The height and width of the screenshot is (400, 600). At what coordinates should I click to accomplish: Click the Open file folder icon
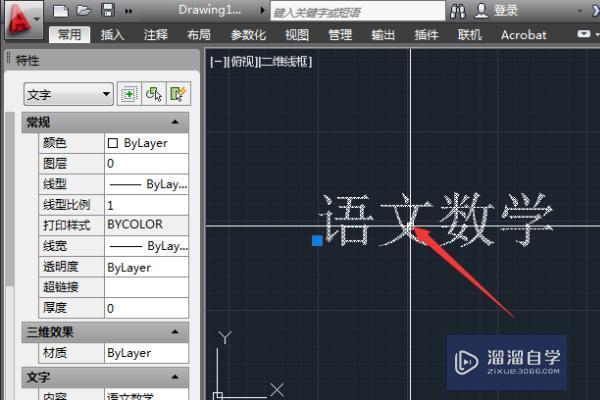pyautogui.click(x=84, y=10)
